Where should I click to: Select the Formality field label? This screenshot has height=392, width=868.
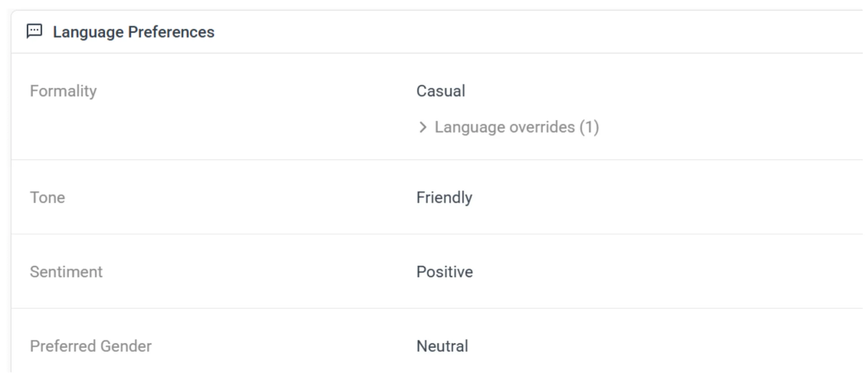[x=63, y=91]
